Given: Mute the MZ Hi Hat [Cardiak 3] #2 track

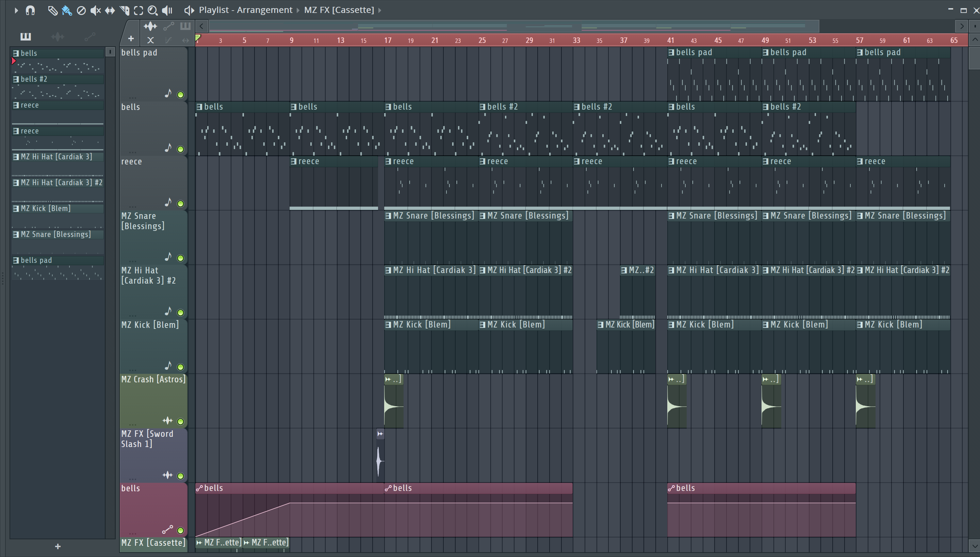Looking at the screenshot, I should point(180,313).
